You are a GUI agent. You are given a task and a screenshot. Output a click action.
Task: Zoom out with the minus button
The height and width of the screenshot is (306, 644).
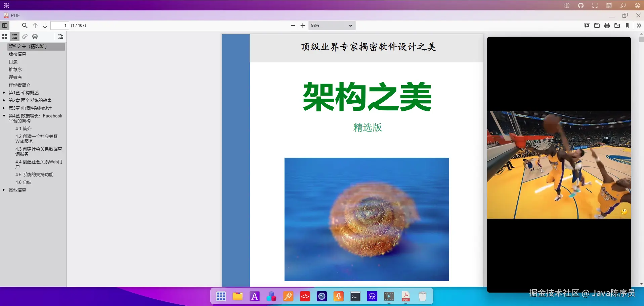[293, 25]
